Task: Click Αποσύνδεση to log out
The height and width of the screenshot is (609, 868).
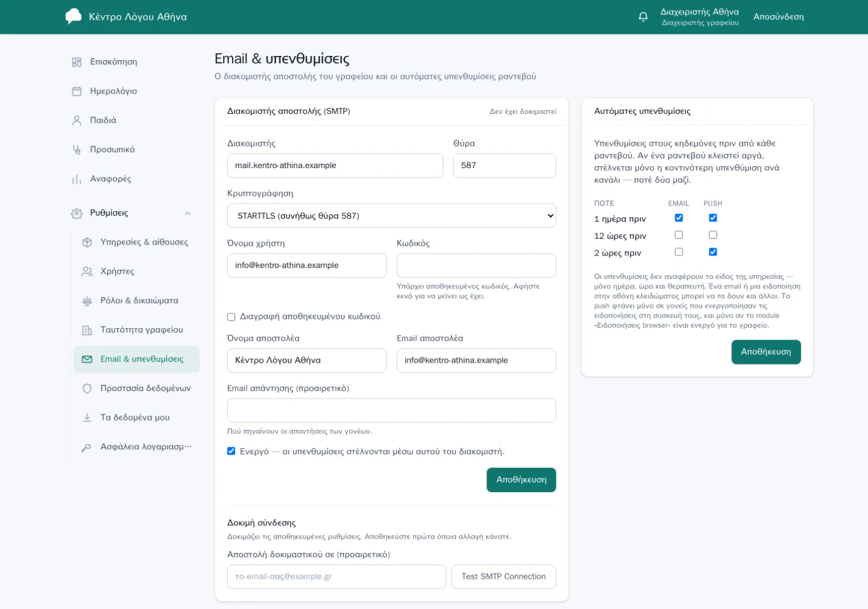Action: pyautogui.click(x=778, y=17)
